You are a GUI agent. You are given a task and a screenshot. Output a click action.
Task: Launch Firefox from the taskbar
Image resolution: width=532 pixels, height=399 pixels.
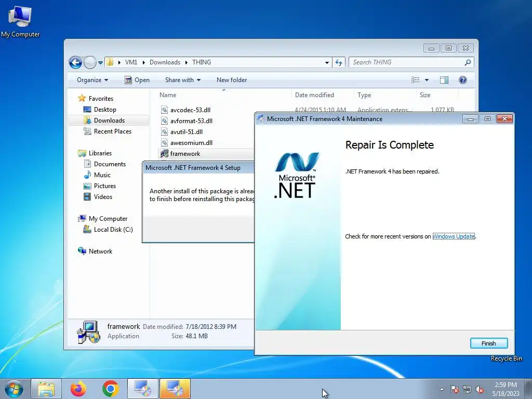click(x=78, y=389)
